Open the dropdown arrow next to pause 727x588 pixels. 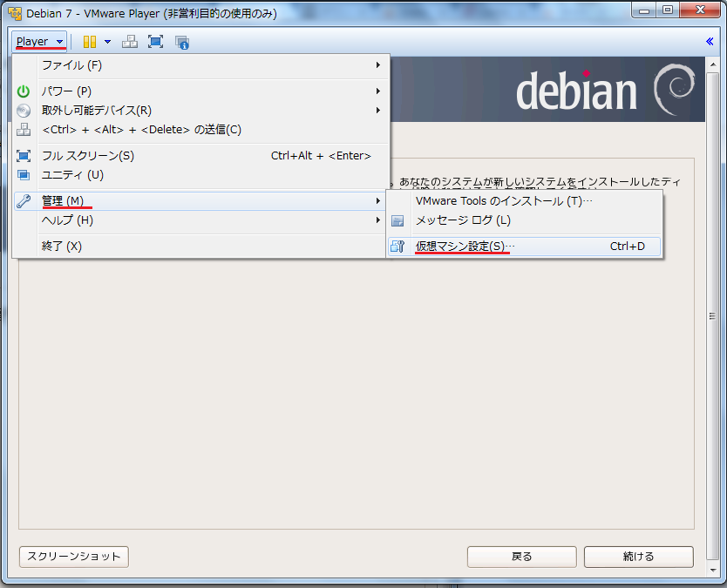pos(107,42)
